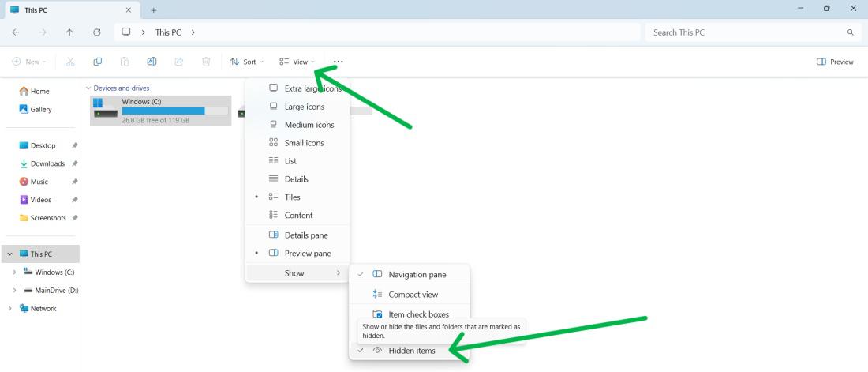This screenshot has height=372, width=868.
Task: Select Small icons view
Action: pyautogui.click(x=297, y=142)
